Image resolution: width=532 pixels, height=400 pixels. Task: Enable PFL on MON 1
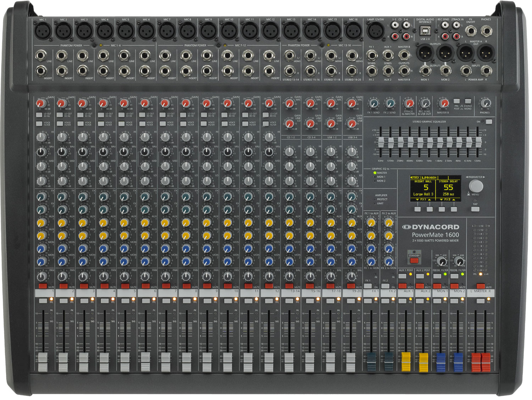point(437,301)
